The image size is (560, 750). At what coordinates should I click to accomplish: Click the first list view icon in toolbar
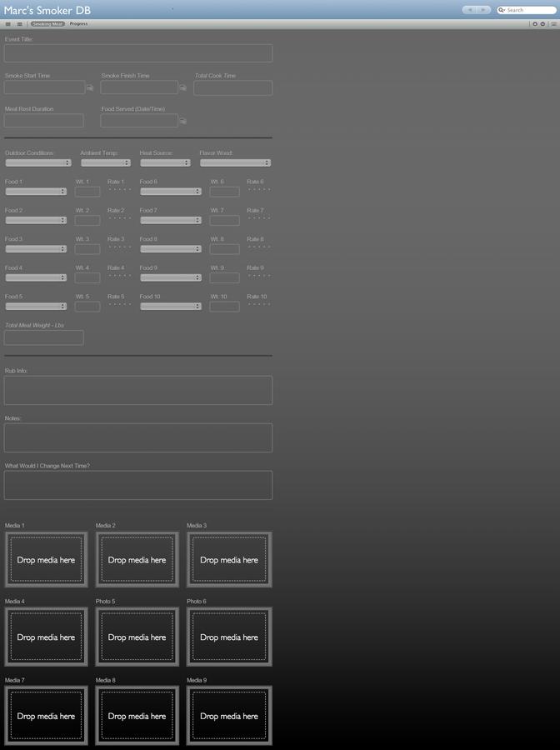point(8,24)
